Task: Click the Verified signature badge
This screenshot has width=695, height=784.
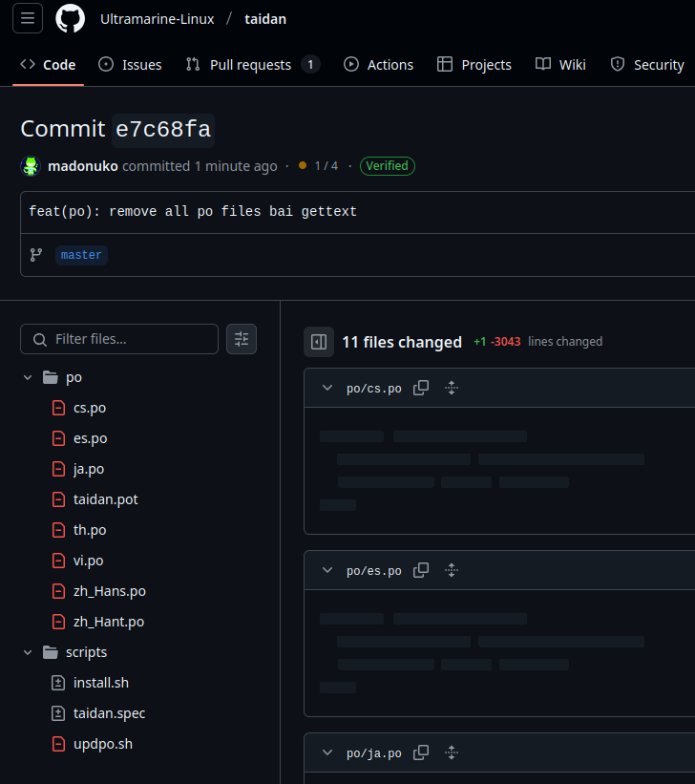Action: (x=387, y=166)
